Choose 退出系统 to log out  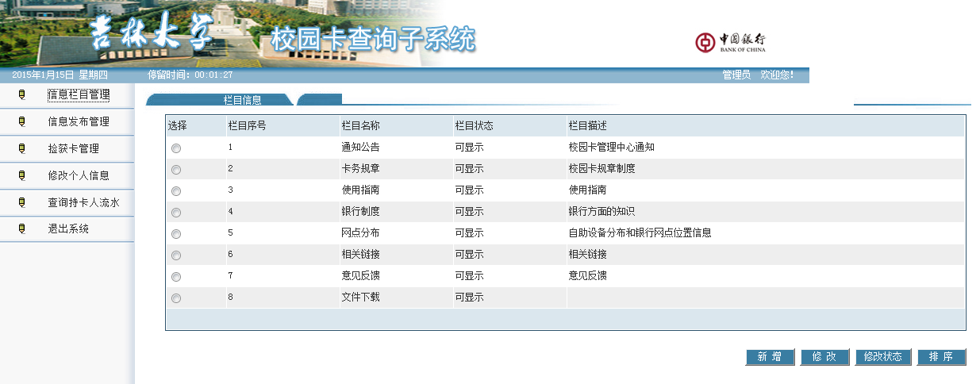click(68, 228)
